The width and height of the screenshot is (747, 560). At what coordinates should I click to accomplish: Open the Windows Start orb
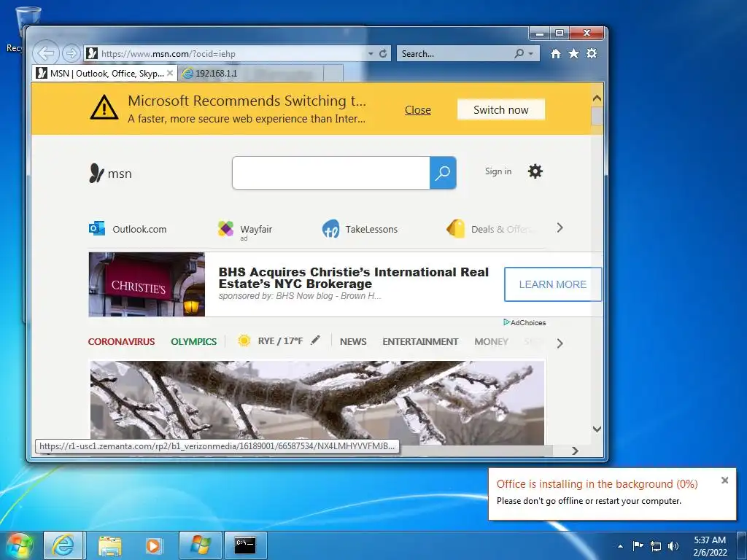pos(20,545)
